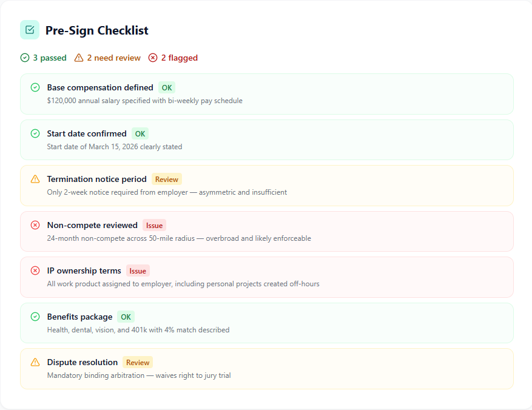Open the Start date confirmed checklist item title
This screenshot has height=410, width=532.
(87, 133)
